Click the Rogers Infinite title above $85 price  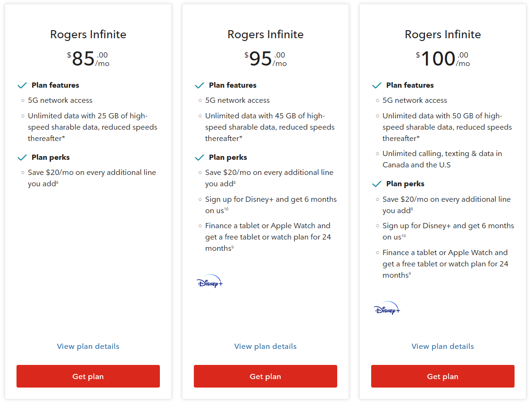coord(88,34)
